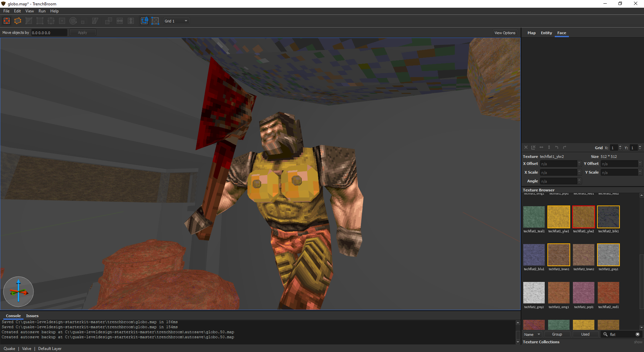Flip texture horizontally in Face panel

point(541,148)
